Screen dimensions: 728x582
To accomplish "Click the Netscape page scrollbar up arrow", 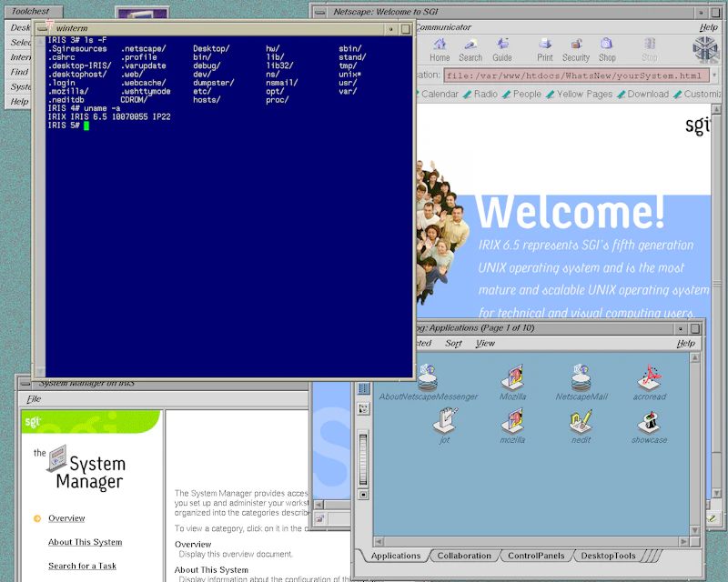I will point(716,109).
